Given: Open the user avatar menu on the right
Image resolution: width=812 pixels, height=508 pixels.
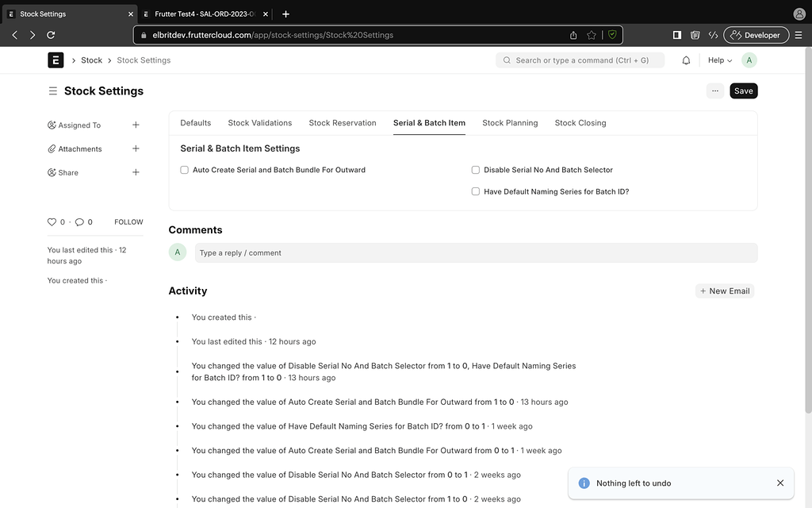Looking at the screenshot, I should coord(749,60).
